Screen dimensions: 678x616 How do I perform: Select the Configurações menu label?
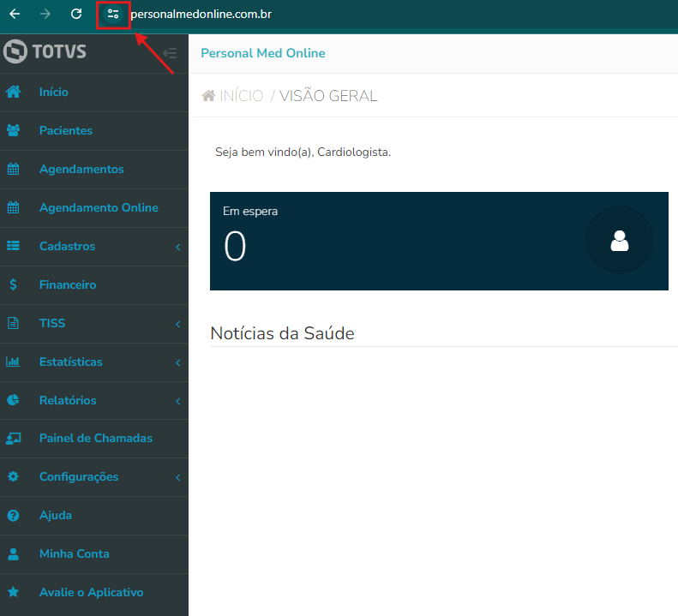(x=79, y=477)
